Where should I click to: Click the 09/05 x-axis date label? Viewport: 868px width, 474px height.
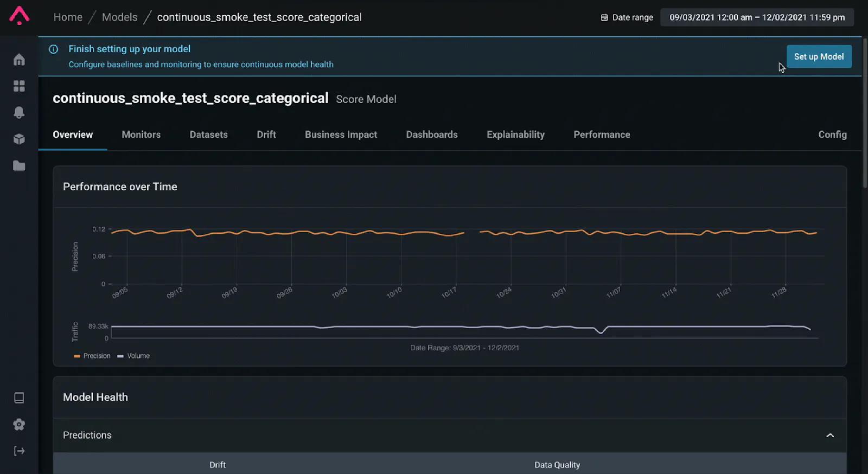[120, 293]
